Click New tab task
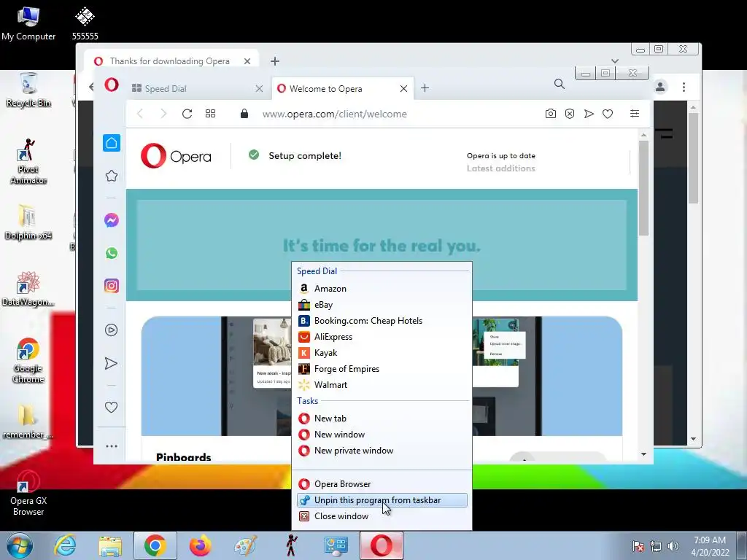Image resolution: width=747 pixels, height=560 pixels. click(382, 419)
